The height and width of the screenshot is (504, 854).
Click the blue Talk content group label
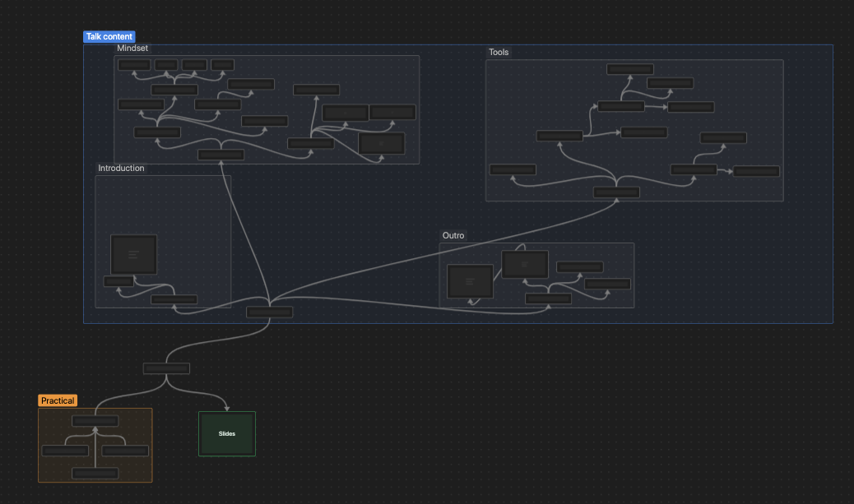coord(109,36)
